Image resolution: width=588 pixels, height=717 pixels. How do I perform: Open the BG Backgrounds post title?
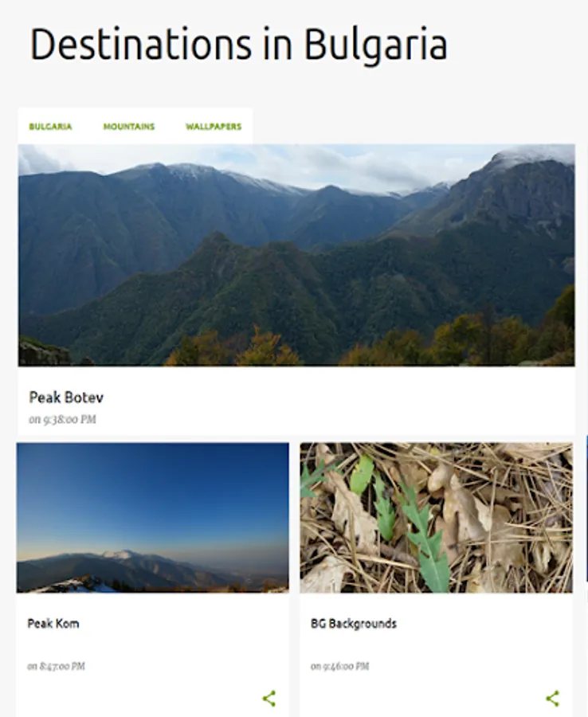tap(354, 623)
